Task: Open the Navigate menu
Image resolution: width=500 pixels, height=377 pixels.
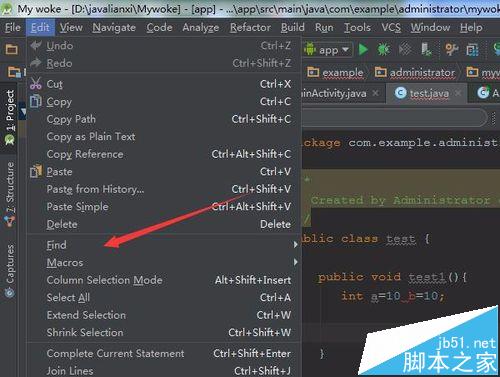Action: coord(114,27)
